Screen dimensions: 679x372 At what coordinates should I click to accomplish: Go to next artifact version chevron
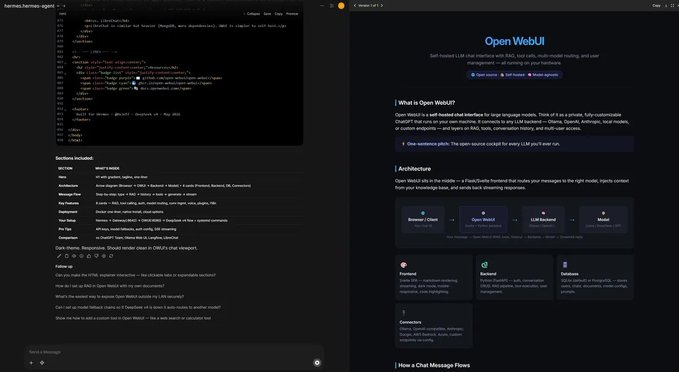pos(382,6)
